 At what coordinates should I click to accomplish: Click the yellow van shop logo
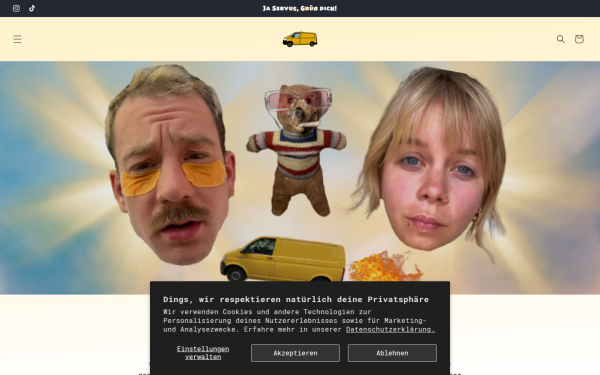coord(300,39)
